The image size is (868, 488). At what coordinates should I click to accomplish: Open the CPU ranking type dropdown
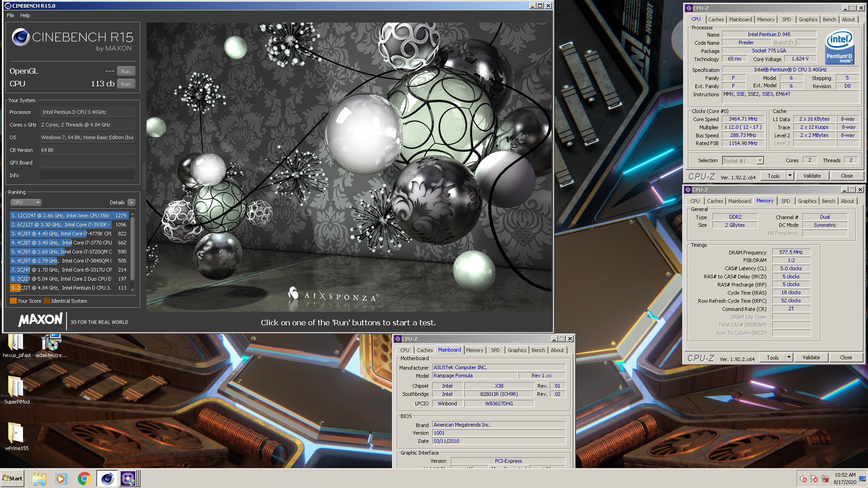(x=26, y=202)
